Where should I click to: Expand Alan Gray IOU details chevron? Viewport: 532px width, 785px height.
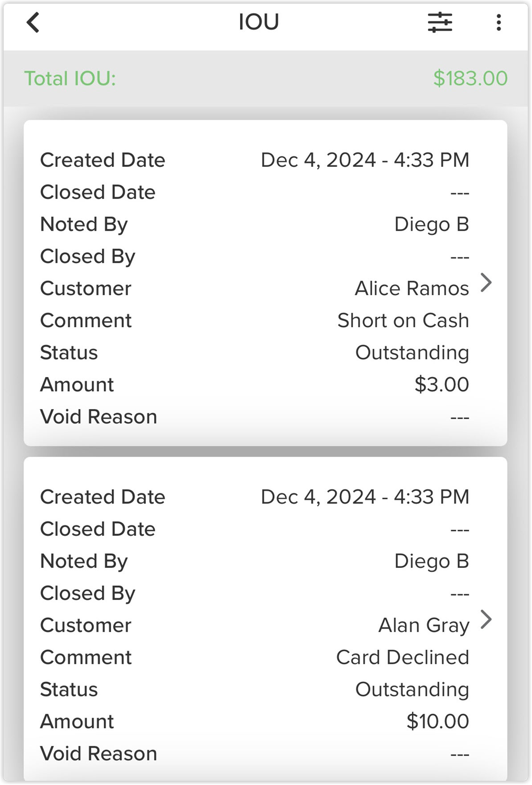click(486, 619)
